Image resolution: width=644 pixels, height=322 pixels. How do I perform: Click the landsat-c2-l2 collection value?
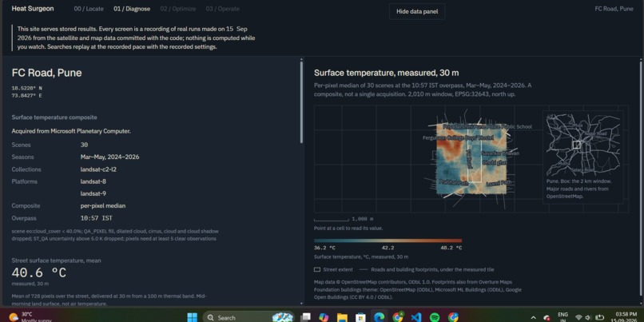point(98,169)
